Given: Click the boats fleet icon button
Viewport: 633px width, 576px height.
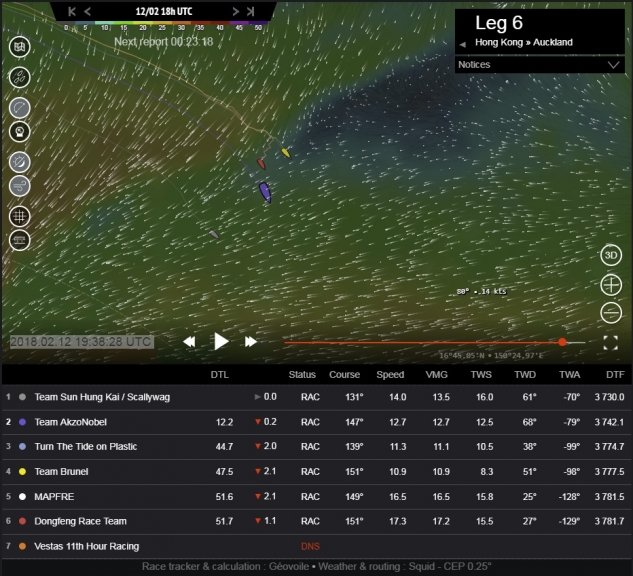Looking at the screenshot, I should point(19,77).
